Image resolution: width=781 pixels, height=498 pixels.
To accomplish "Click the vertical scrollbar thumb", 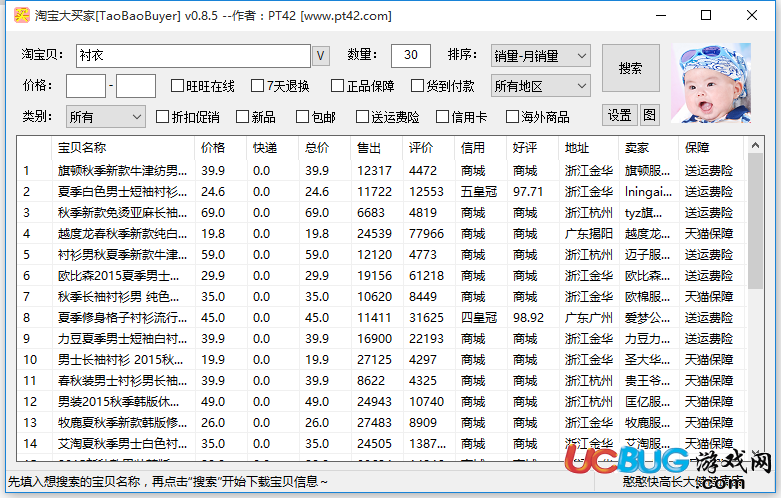I will tap(755, 221).
